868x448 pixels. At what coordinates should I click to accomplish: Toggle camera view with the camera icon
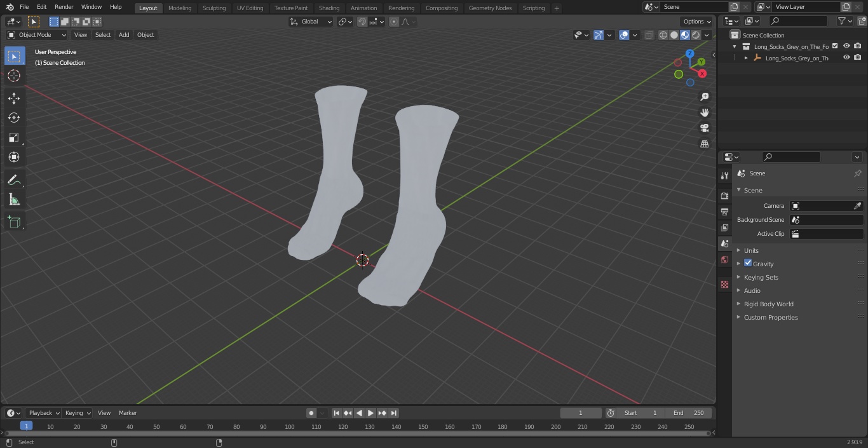(x=704, y=128)
